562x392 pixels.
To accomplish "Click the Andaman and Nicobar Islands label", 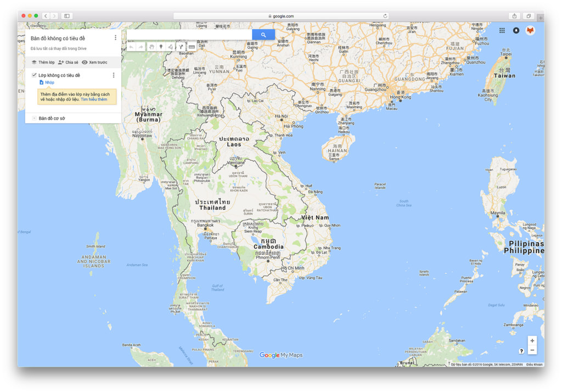I will pos(93,261).
